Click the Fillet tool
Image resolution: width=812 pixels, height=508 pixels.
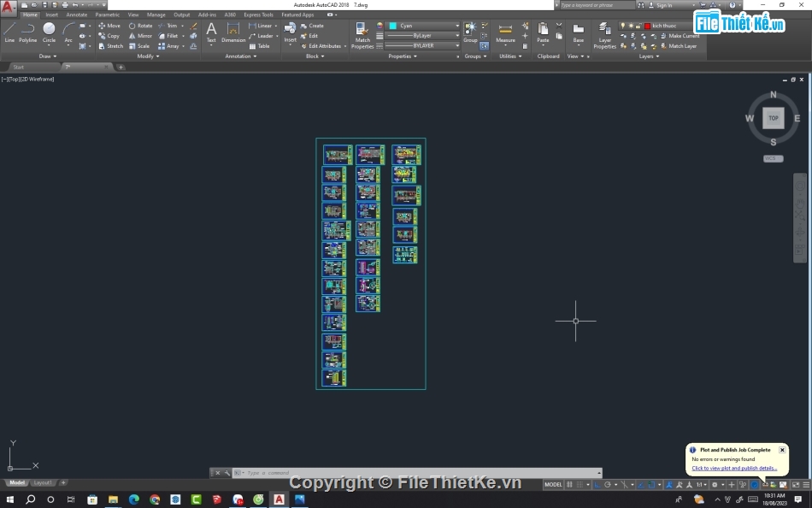tap(168, 36)
